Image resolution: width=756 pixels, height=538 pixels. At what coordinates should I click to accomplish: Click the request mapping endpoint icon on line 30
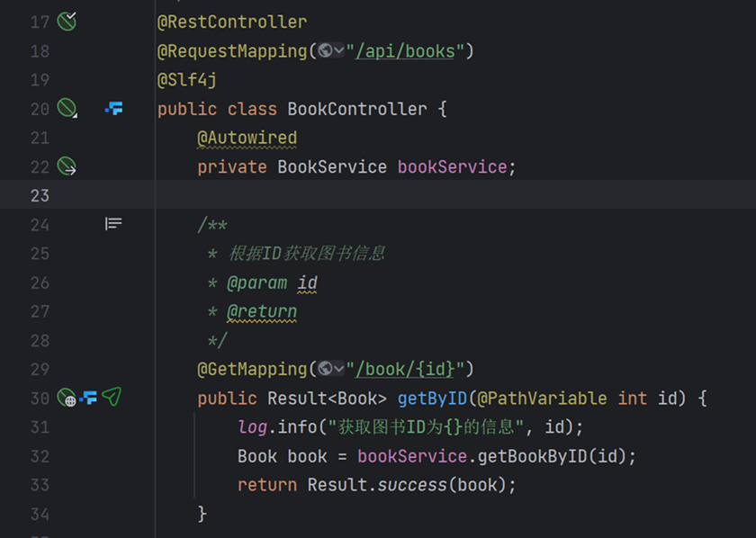coord(67,398)
